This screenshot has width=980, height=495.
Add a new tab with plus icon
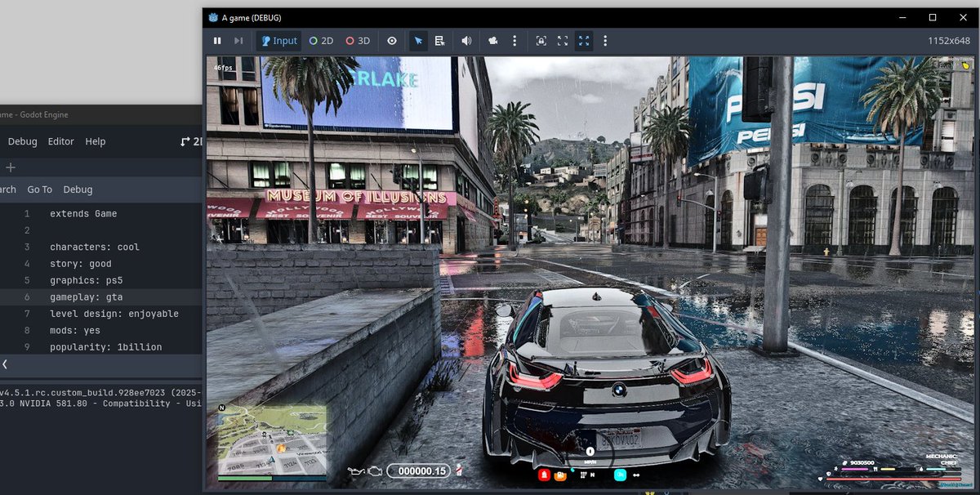pos(11,167)
